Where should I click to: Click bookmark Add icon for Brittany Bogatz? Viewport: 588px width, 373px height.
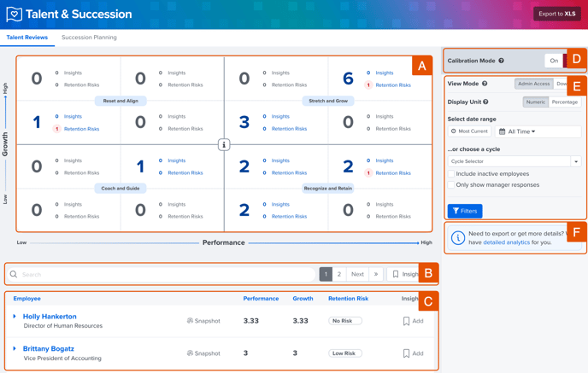406,353
